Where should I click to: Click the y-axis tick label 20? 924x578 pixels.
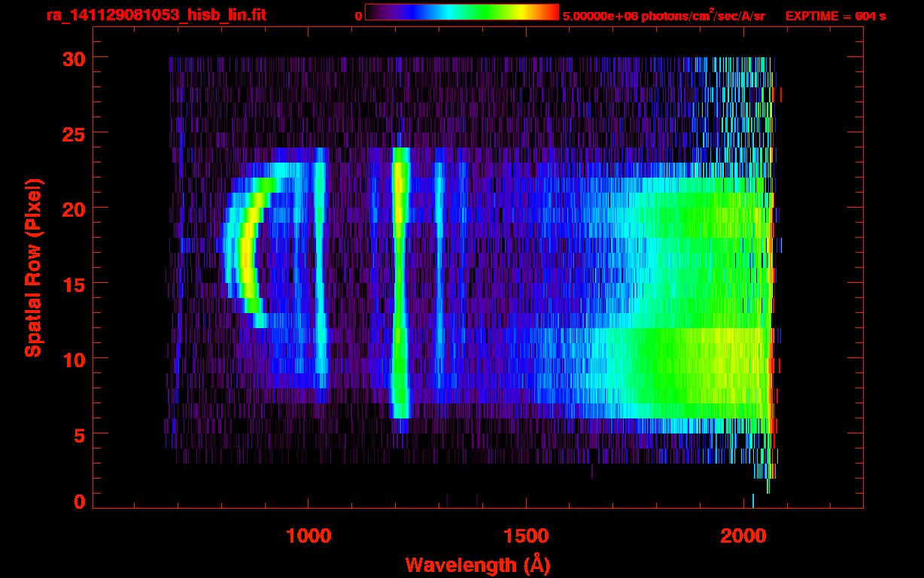click(74, 208)
